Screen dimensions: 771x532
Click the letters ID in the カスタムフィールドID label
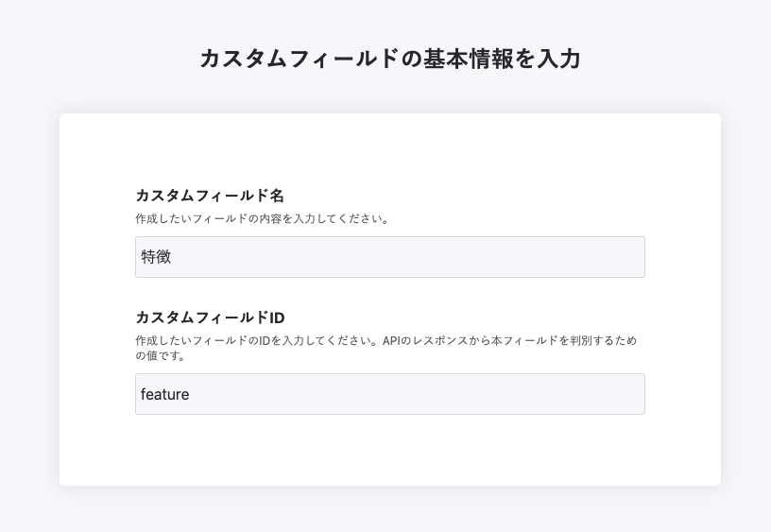pos(277,317)
